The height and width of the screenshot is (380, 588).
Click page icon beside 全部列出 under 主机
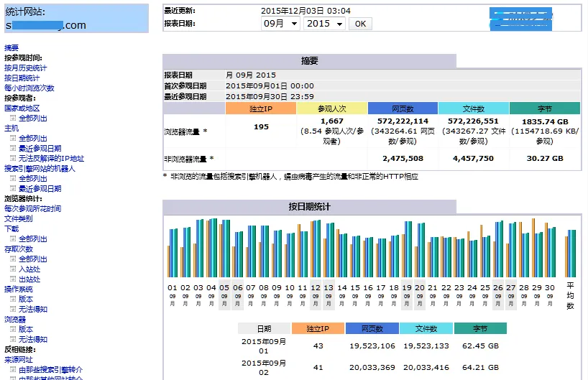13,139
